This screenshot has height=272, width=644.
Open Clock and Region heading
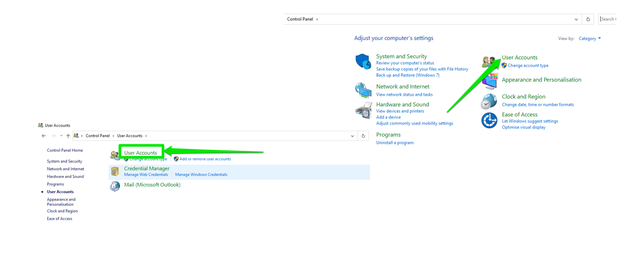click(523, 97)
